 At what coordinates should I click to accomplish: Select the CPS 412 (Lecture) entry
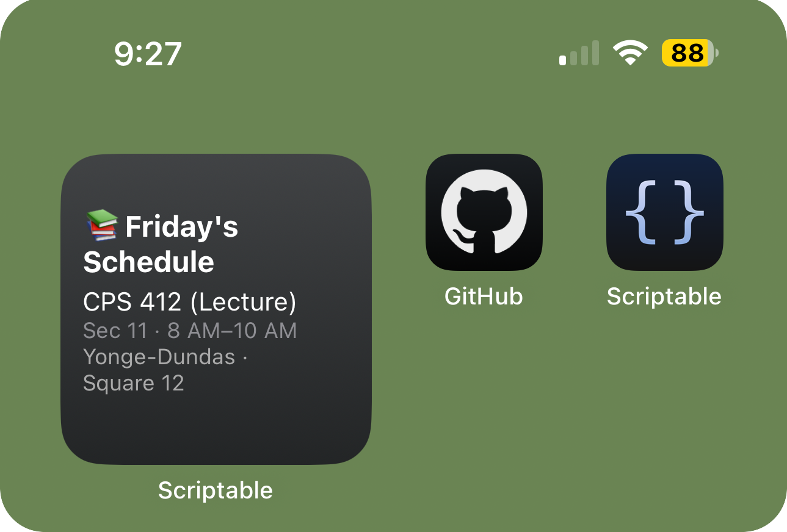pos(190,301)
